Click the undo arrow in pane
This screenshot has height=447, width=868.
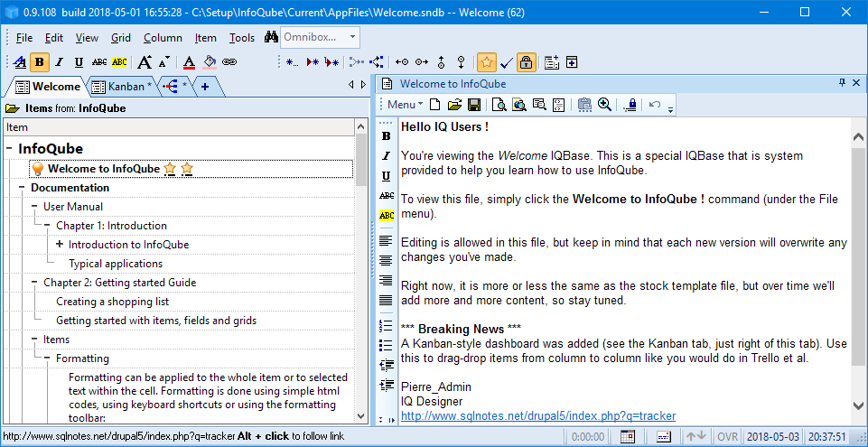(x=655, y=104)
